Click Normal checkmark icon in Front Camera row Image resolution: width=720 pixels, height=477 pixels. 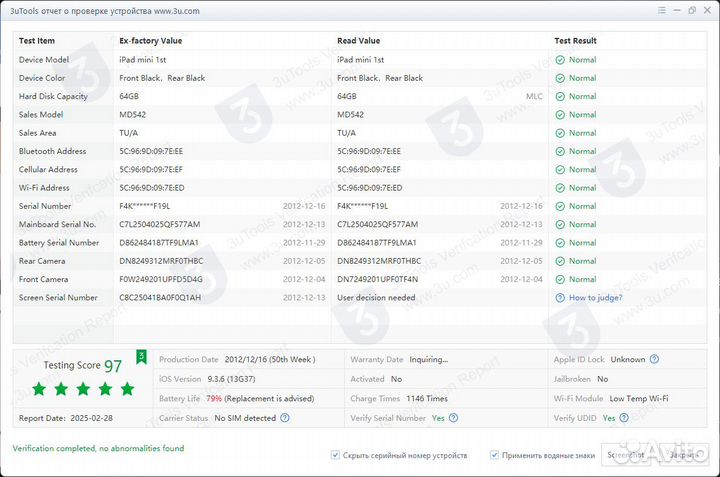pos(561,279)
